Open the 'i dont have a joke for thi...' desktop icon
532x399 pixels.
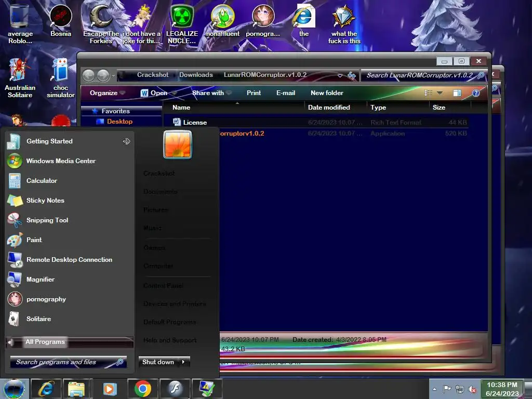click(x=141, y=24)
